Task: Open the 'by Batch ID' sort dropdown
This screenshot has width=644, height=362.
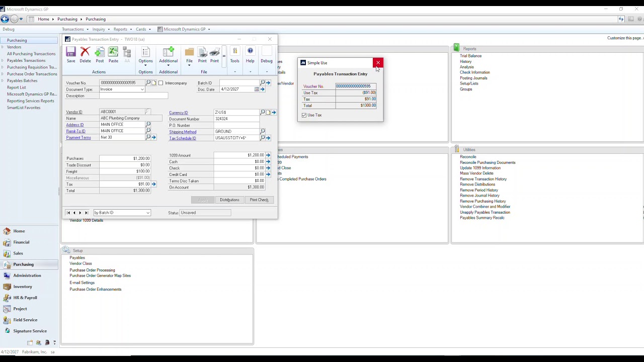Action: (148, 213)
